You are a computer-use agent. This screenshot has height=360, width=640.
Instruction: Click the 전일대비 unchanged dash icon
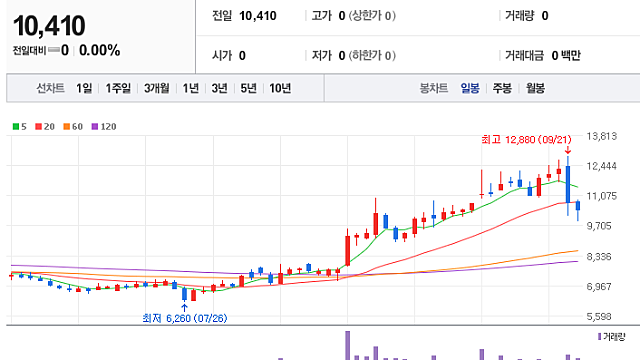coord(53,51)
